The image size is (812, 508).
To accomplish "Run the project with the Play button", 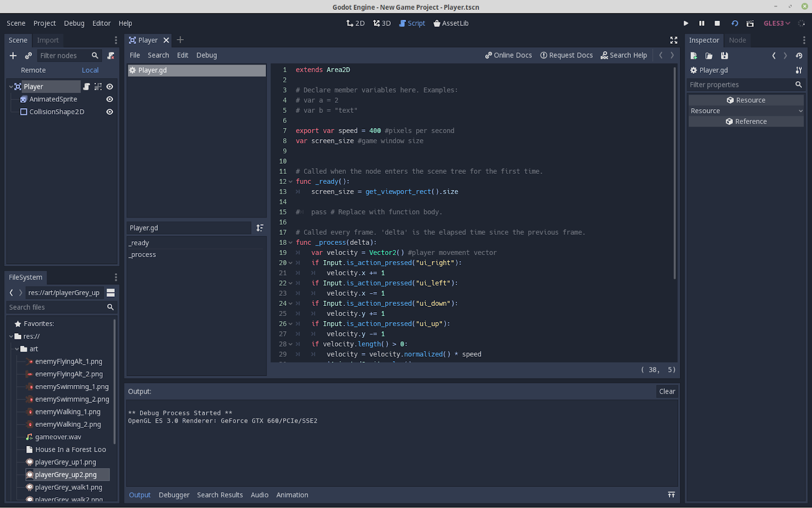I will pyautogui.click(x=686, y=23).
